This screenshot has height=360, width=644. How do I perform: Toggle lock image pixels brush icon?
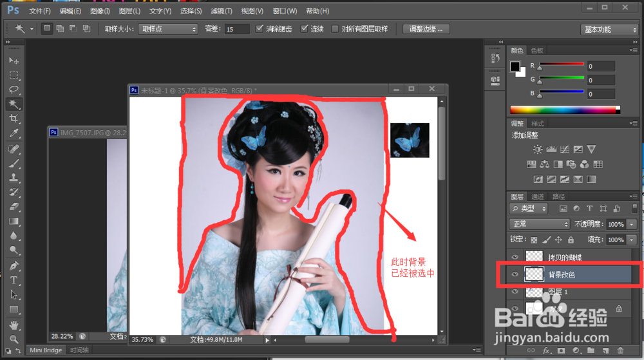point(546,240)
